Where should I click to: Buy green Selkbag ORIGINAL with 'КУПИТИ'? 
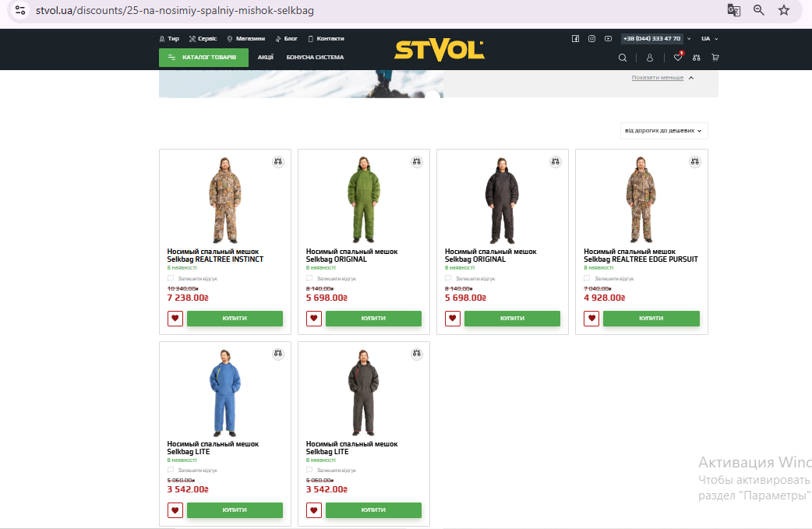[373, 319]
